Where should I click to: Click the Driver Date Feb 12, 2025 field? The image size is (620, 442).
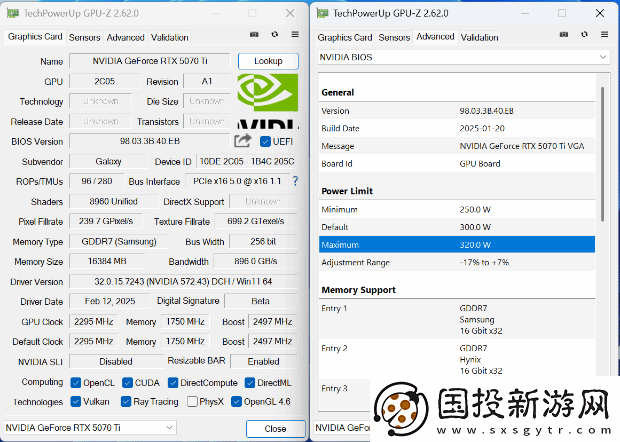tap(110, 301)
